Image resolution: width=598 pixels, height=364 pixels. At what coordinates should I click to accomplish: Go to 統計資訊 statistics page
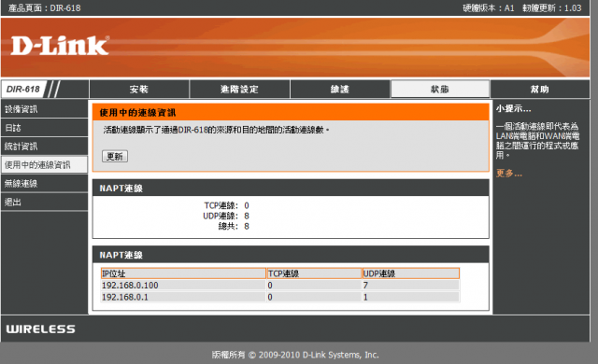point(44,147)
